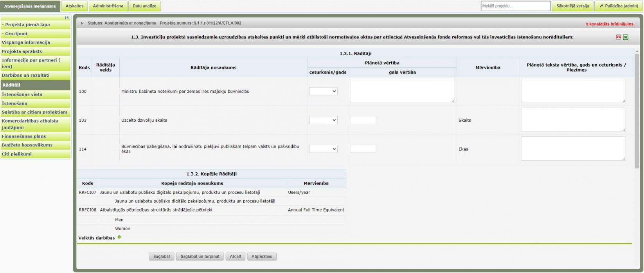Open Finansēšanas plāns in the sidebar
Screen dimensions: 644x273
click(24, 136)
